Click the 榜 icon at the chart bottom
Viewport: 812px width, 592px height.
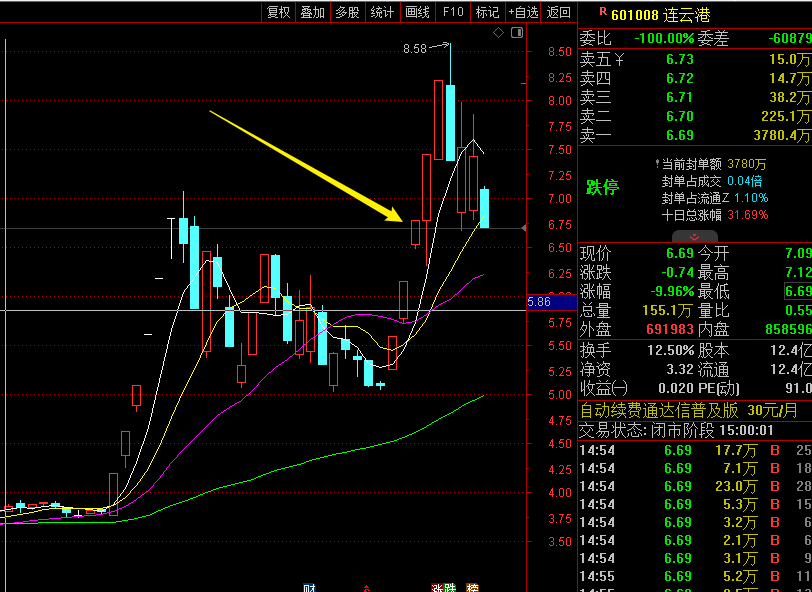click(473, 588)
